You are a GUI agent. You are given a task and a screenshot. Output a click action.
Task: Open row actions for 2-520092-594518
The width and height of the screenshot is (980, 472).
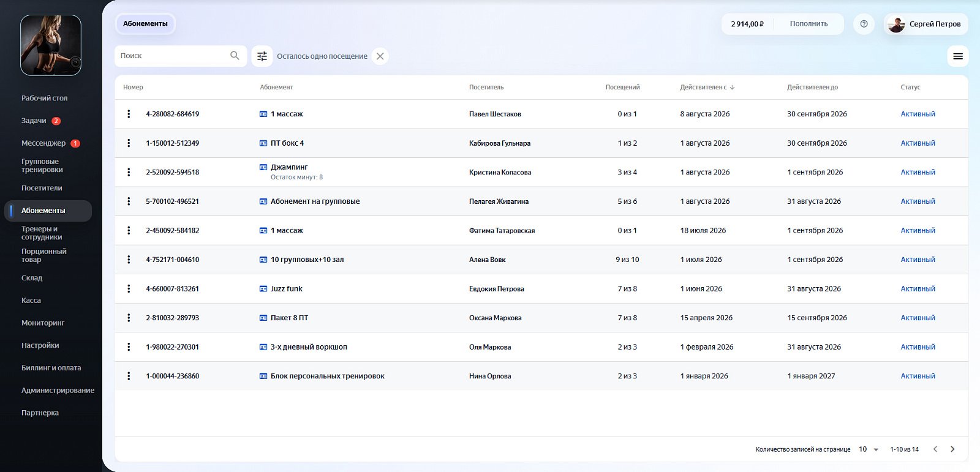point(129,172)
